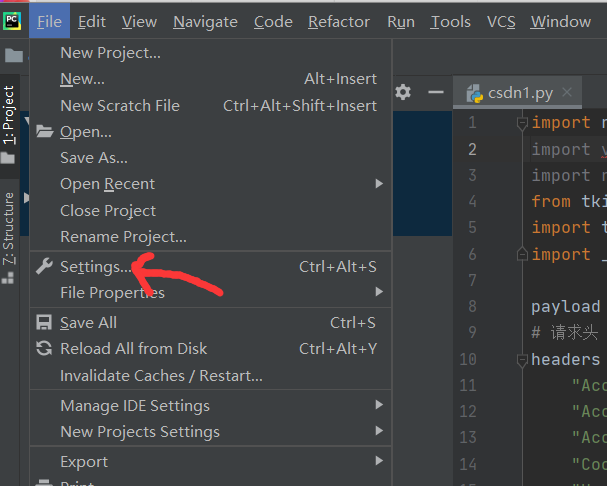Screen dimensions: 607x486
Task: Open the gear settings icon in panel header
Action: (x=403, y=92)
